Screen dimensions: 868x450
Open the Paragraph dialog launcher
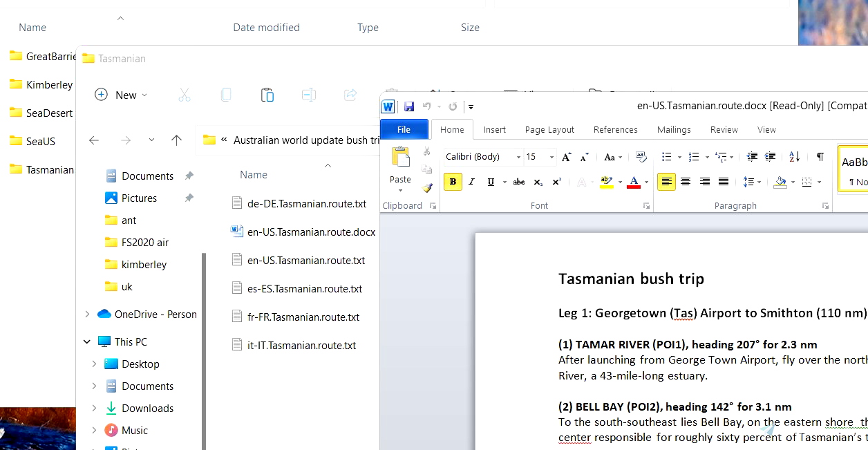(826, 204)
